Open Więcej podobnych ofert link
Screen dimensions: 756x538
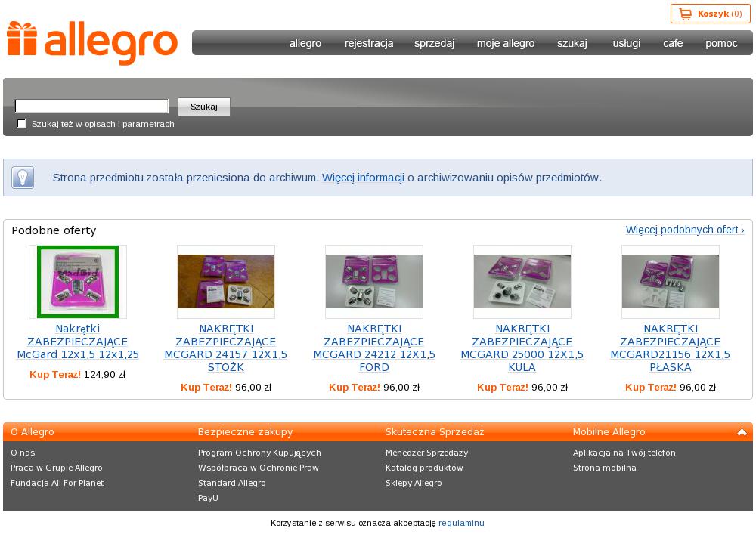(685, 230)
